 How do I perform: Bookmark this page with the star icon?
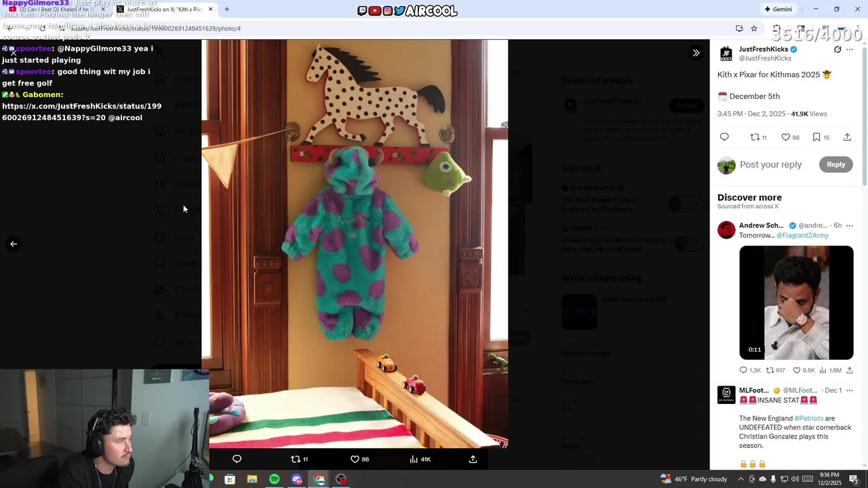754,28
